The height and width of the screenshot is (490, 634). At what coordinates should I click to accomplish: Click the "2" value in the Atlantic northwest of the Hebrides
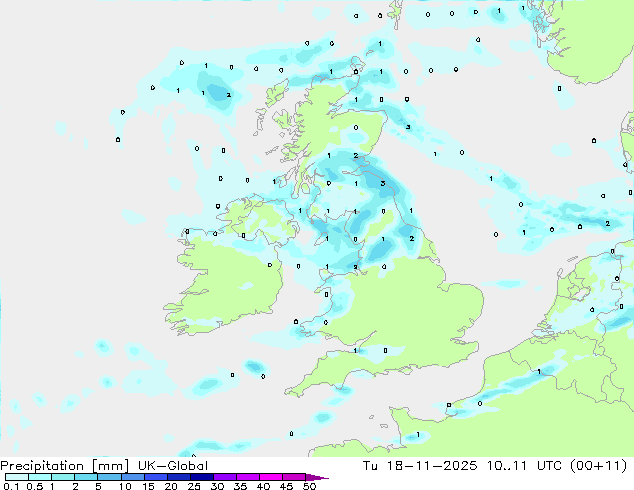point(228,95)
